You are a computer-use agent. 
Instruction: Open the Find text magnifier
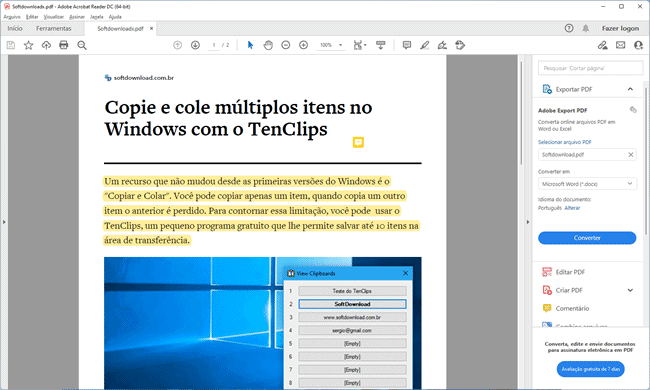click(82, 45)
